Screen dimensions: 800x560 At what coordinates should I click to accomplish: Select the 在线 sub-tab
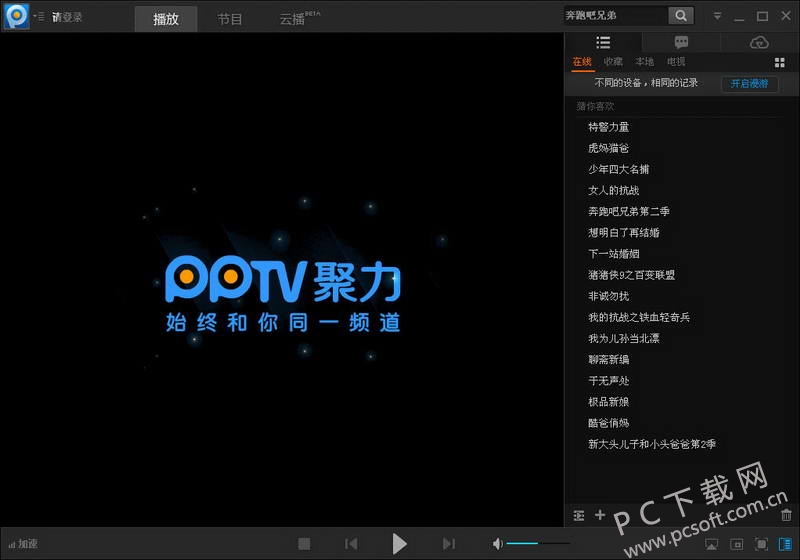coord(582,62)
